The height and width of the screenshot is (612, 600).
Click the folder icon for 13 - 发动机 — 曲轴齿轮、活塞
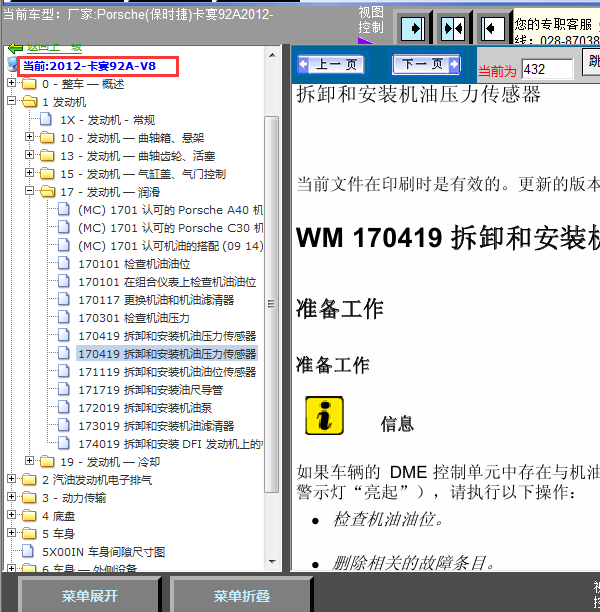point(47,156)
